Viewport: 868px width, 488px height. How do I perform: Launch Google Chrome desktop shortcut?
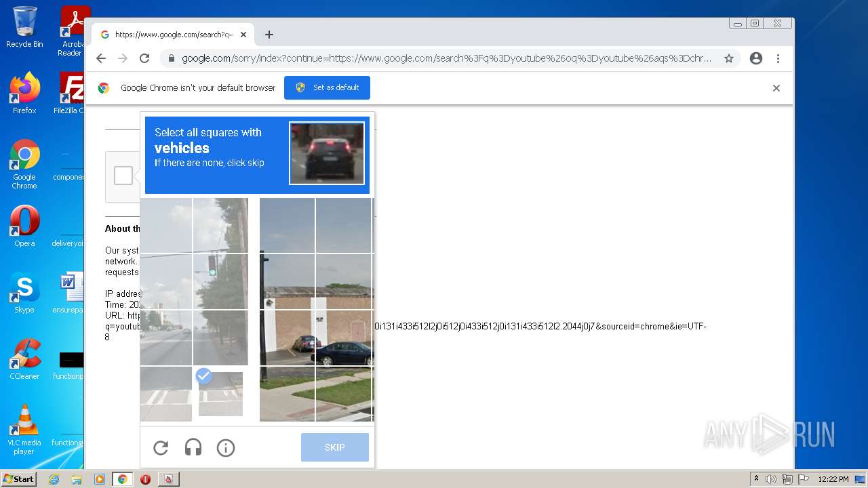coord(24,165)
